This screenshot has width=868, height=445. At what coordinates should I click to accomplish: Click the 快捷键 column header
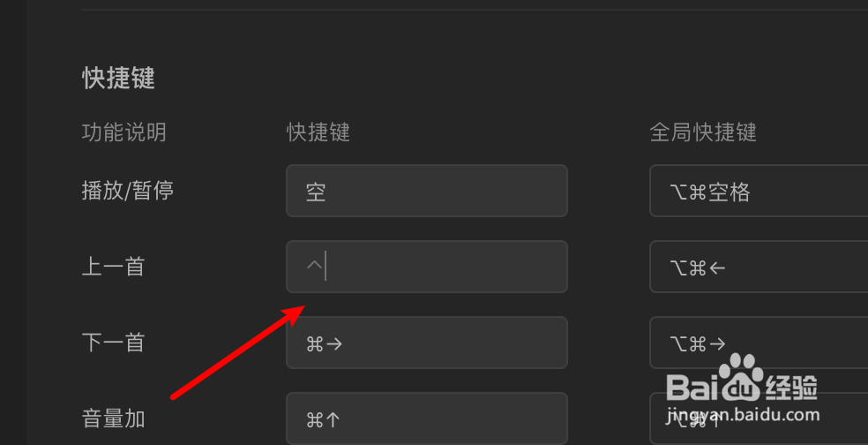tap(318, 132)
